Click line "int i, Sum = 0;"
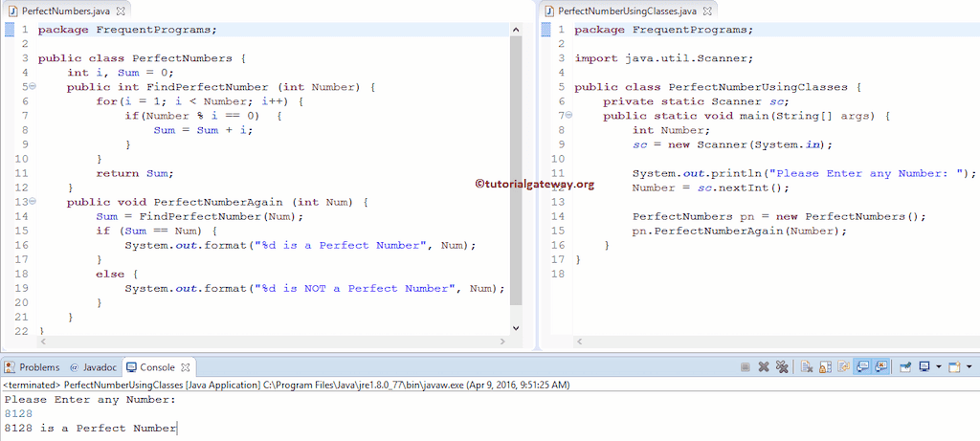 pos(120,73)
